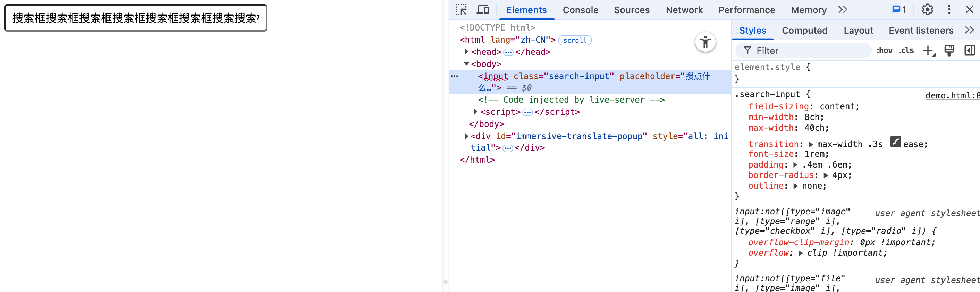Expand collapsed head contents ellipsis
Viewport: 980px width, 292px height.
coord(508,52)
